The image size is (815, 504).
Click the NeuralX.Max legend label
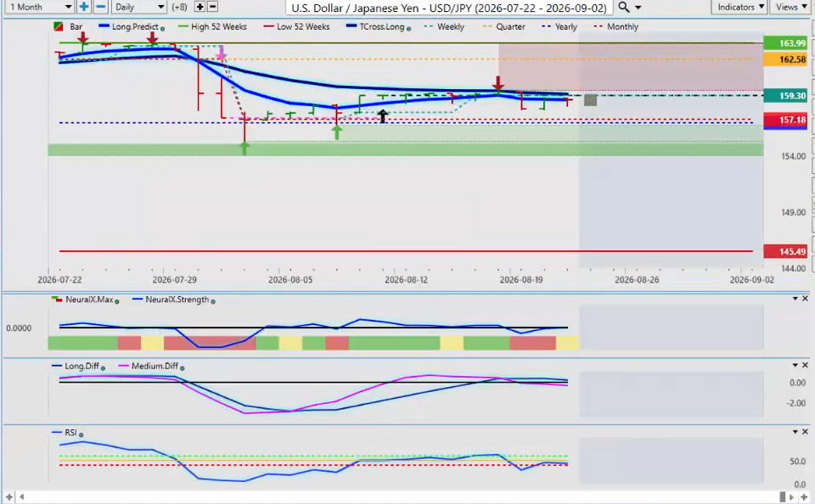click(89, 300)
